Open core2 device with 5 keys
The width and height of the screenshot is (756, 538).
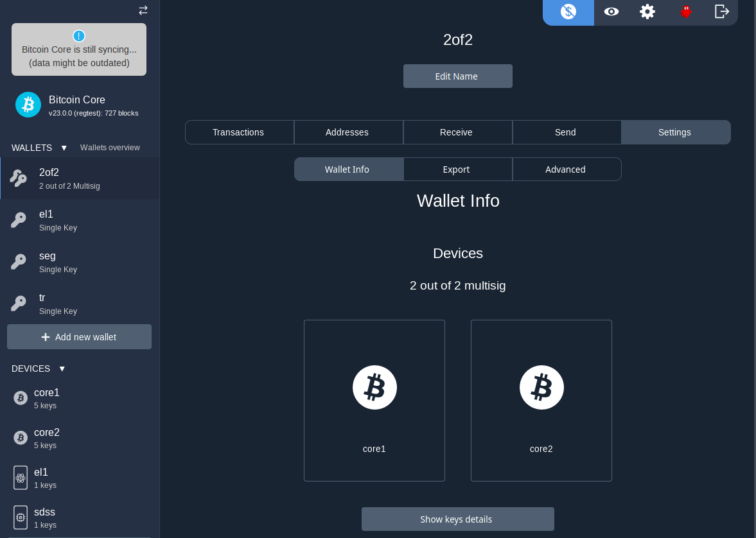[80, 438]
